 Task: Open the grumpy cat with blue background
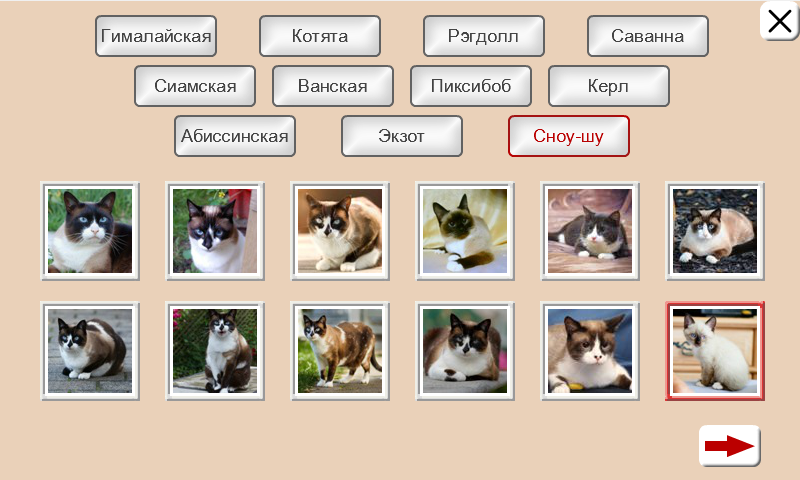pos(590,351)
